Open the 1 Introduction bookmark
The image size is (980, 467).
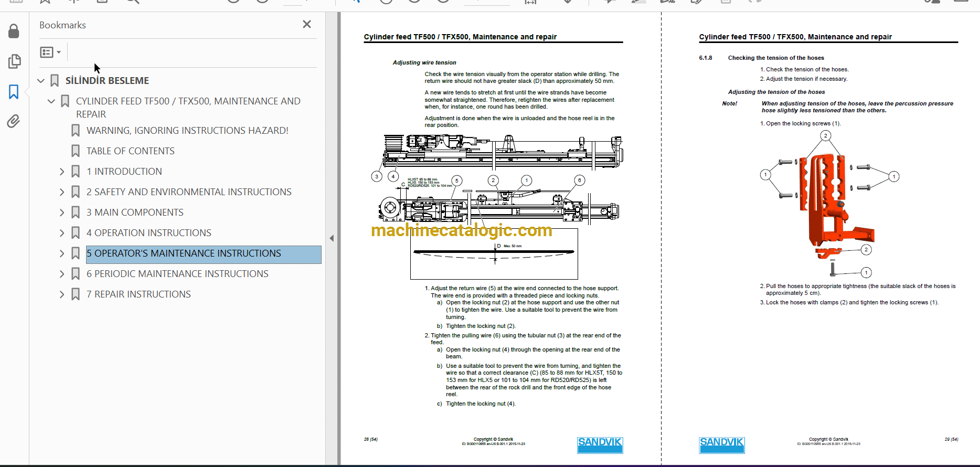124,172
